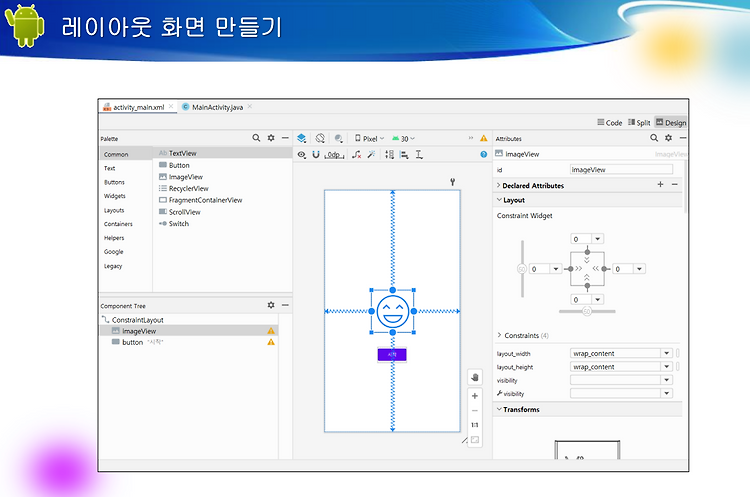Open API level 30 dropdown
The height and width of the screenshot is (497, 750).
pos(403,138)
